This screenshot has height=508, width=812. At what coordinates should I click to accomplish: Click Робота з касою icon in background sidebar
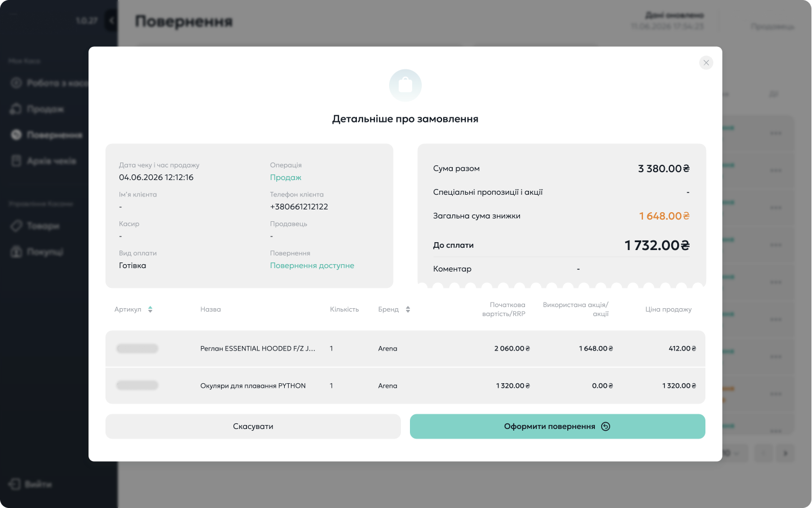tap(17, 83)
